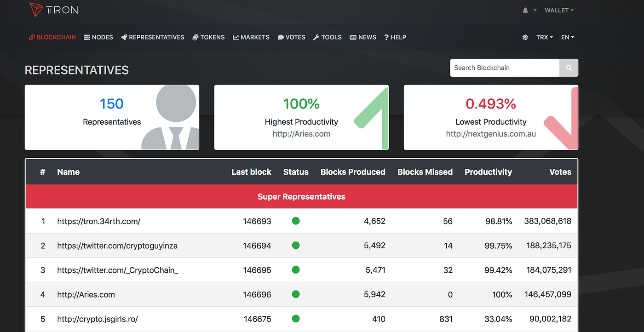644x332 pixels.
Task: Open http://Aries.com under Highest Productivity
Action: (x=301, y=134)
